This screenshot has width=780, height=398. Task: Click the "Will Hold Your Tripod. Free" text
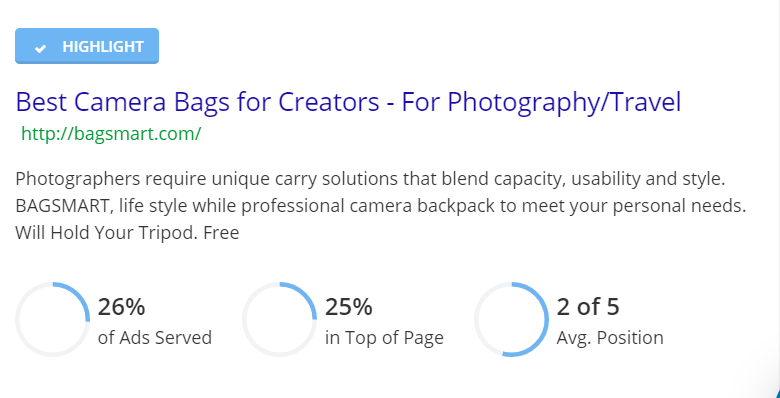[x=127, y=232]
